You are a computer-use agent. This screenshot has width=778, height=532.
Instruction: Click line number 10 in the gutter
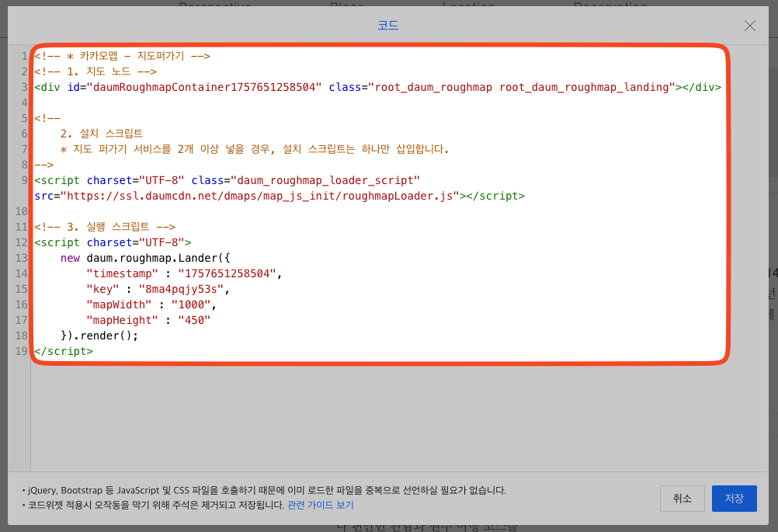pos(21,211)
